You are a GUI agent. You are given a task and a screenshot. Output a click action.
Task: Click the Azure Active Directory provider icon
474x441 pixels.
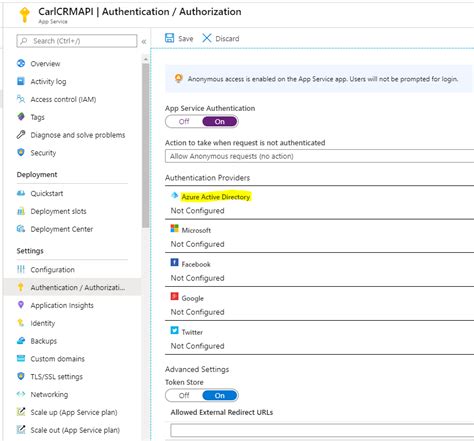pyautogui.click(x=174, y=195)
